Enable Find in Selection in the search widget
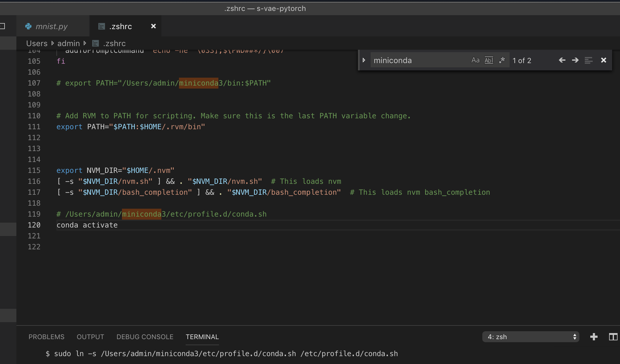Viewport: 620px width, 364px height. (x=589, y=60)
